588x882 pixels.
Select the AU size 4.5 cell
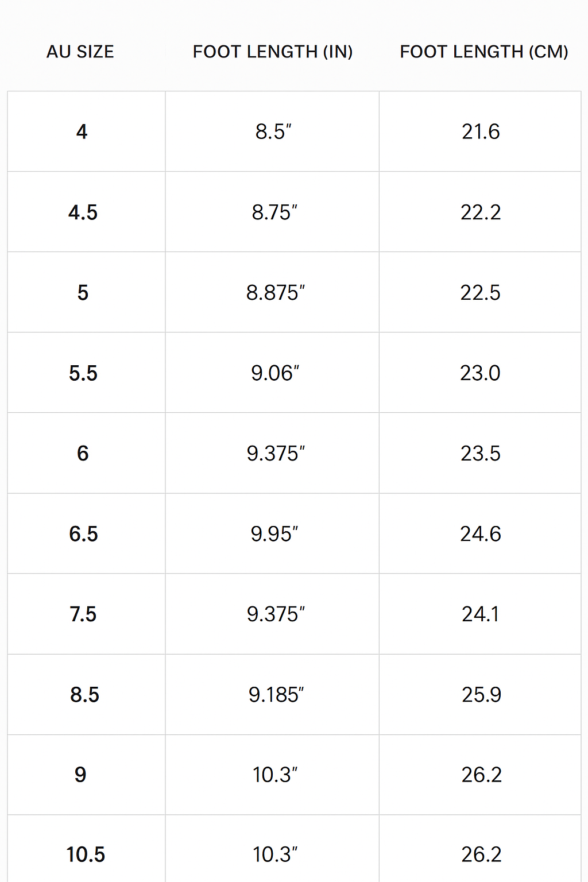tap(83, 212)
